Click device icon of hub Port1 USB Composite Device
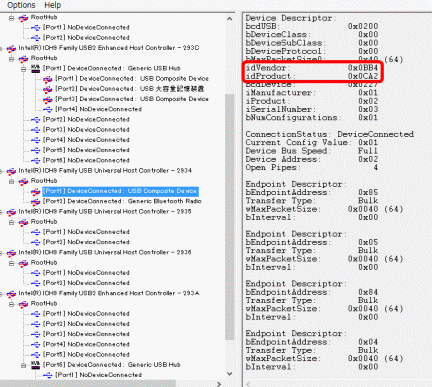 click(48, 79)
